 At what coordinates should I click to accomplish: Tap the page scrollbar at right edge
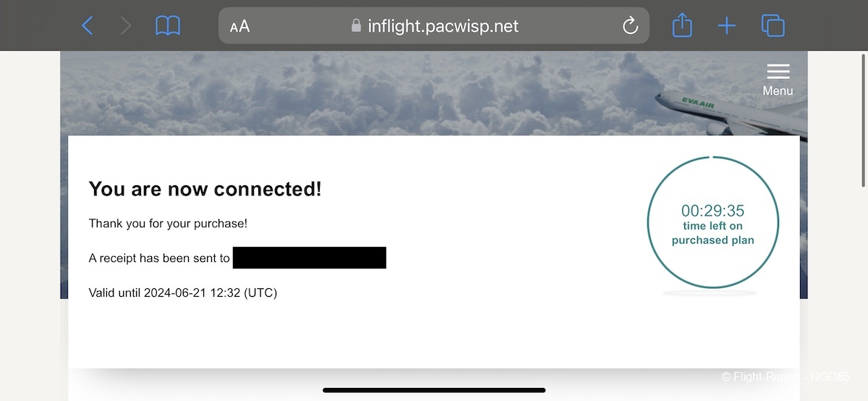[864, 119]
